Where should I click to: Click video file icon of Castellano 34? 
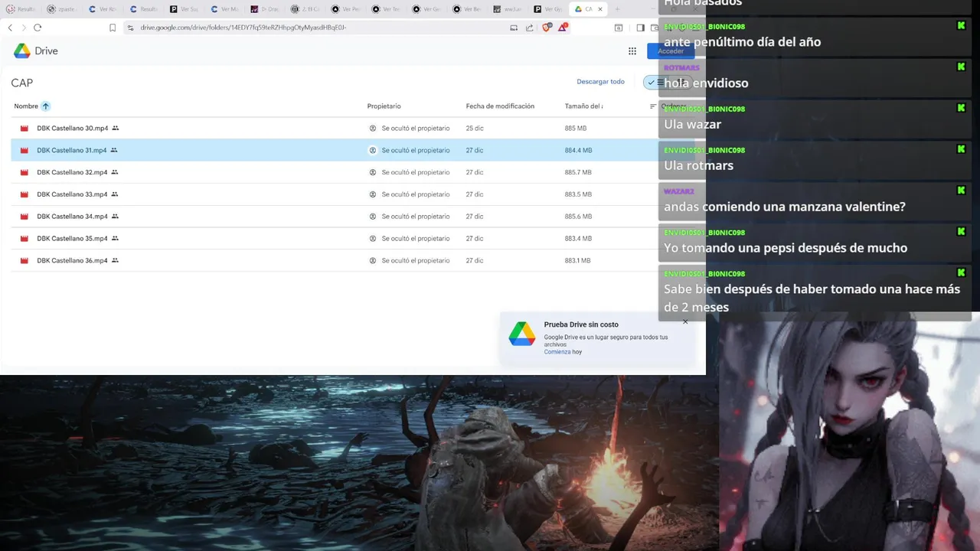tap(24, 217)
